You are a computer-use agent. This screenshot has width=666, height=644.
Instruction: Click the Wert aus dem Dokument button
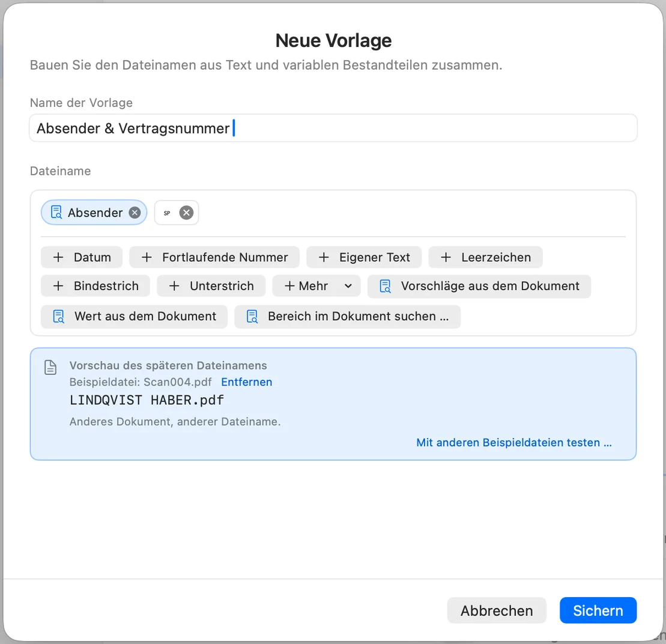tap(134, 317)
